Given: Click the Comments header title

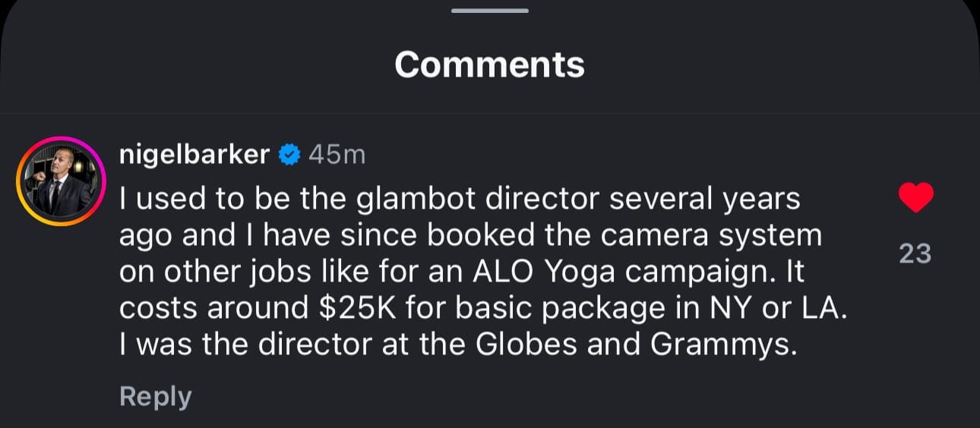Looking at the screenshot, I should coord(490,65).
